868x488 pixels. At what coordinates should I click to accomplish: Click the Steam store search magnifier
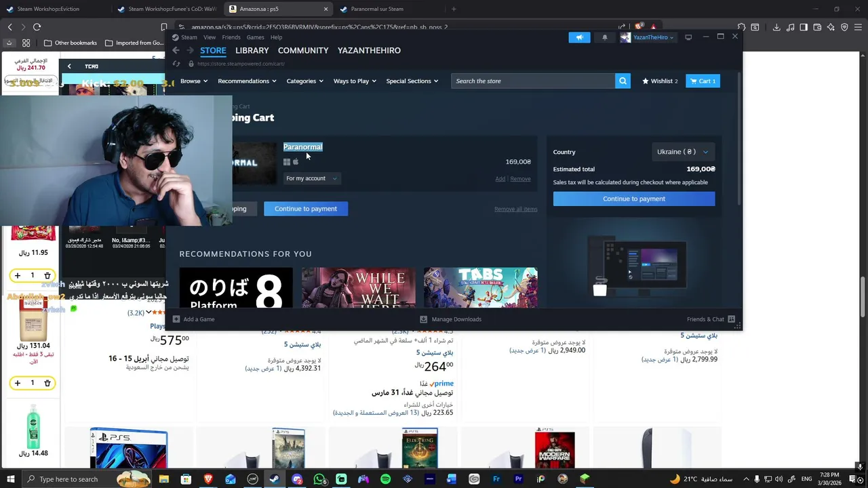[623, 81]
